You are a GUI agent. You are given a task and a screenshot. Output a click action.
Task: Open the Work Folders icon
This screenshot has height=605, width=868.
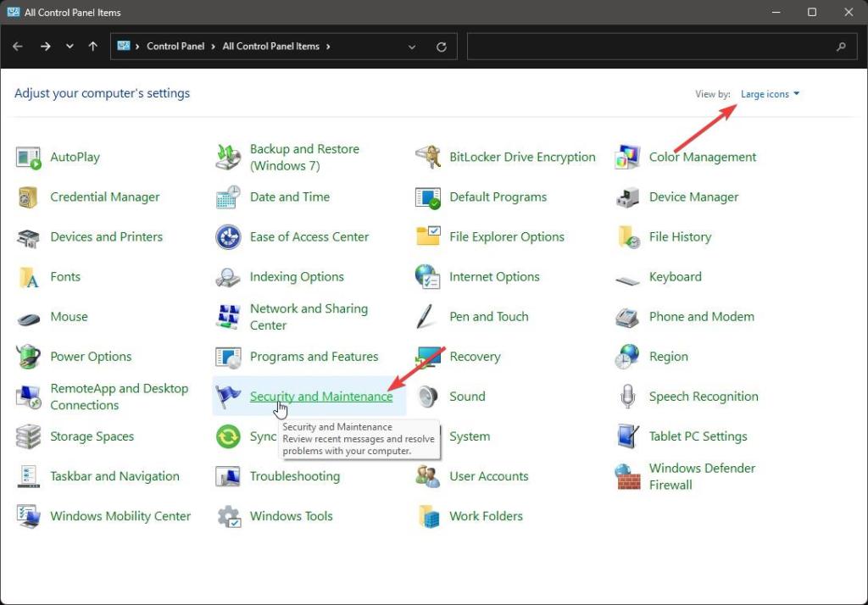point(428,516)
